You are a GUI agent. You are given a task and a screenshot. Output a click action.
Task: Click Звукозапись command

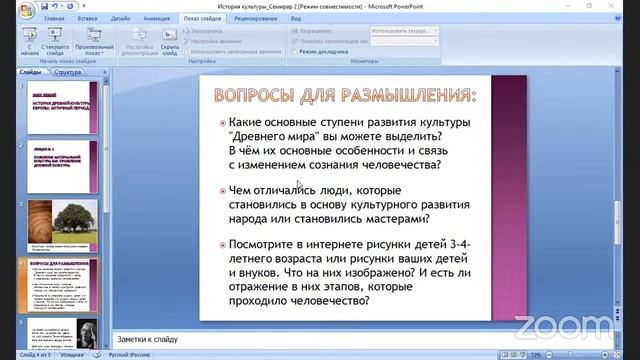pyautogui.click(x=202, y=31)
